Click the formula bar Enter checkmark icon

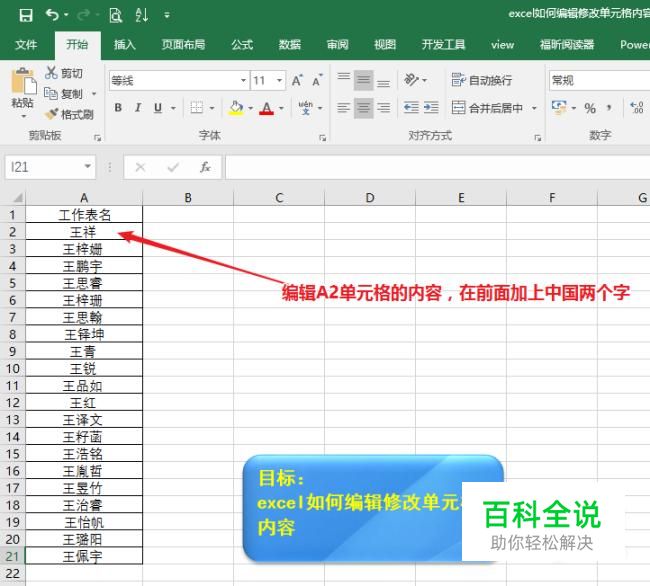click(173, 167)
